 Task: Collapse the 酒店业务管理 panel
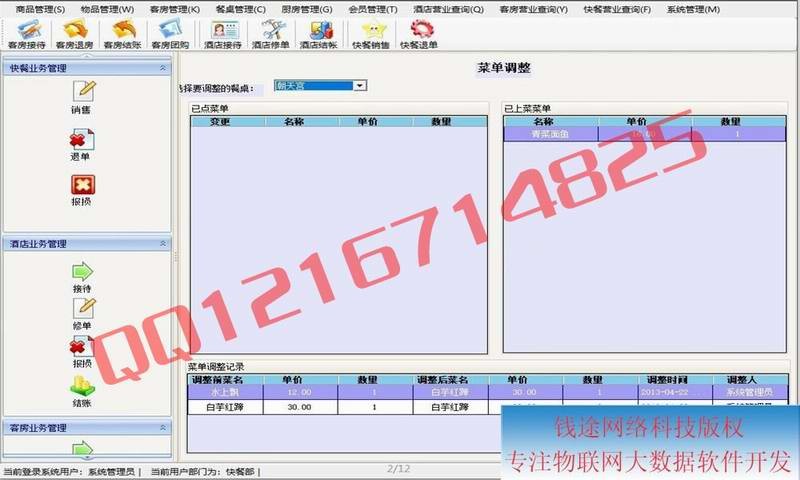pos(163,244)
